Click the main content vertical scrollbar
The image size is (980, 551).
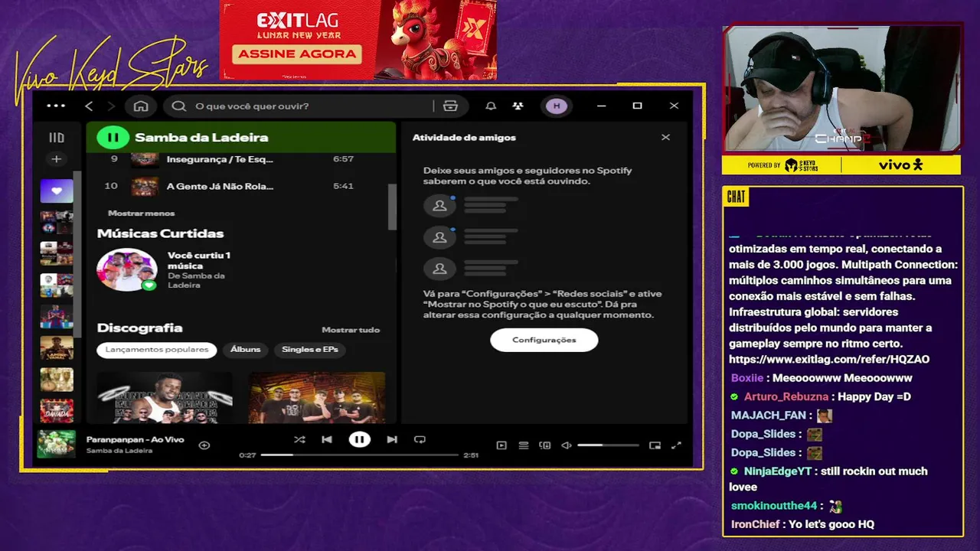pyautogui.click(x=392, y=207)
